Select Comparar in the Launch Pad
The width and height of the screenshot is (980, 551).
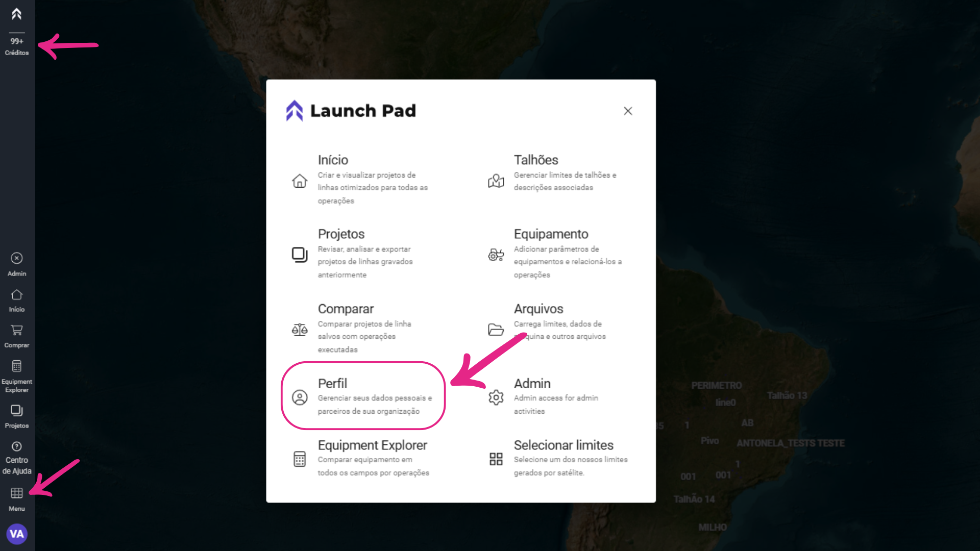coord(346,309)
